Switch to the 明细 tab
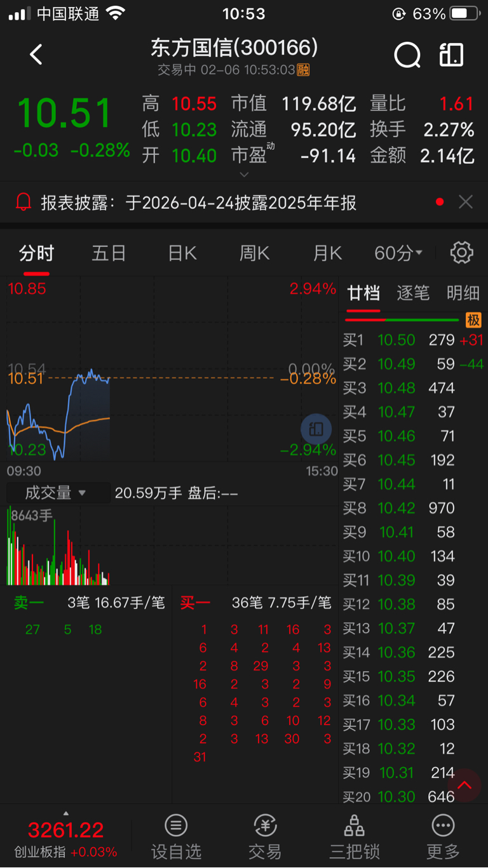Image resolution: width=488 pixels, height=868 pixels. click(x=463, y=293)
